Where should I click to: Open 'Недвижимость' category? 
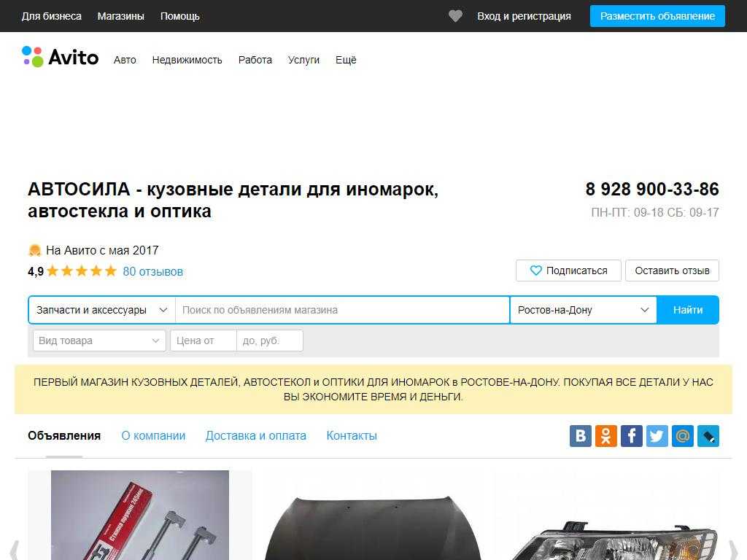tap(187, 60)
